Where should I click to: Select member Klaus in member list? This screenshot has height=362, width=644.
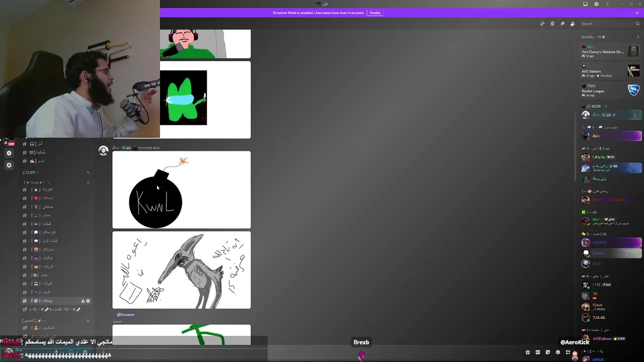(x=611, y=306)
